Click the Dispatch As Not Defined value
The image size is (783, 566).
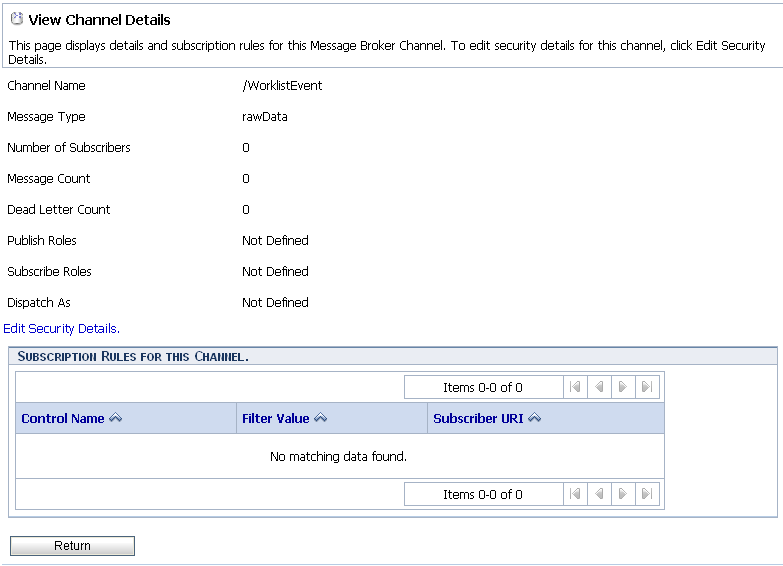[275, 303]
